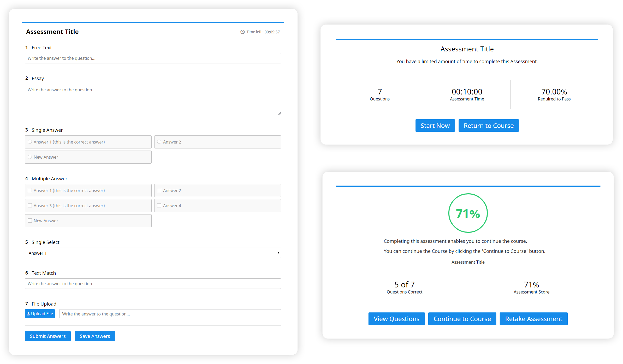Click the Upload File button
The image size is (623, 364).
click(x=40, y=314)
